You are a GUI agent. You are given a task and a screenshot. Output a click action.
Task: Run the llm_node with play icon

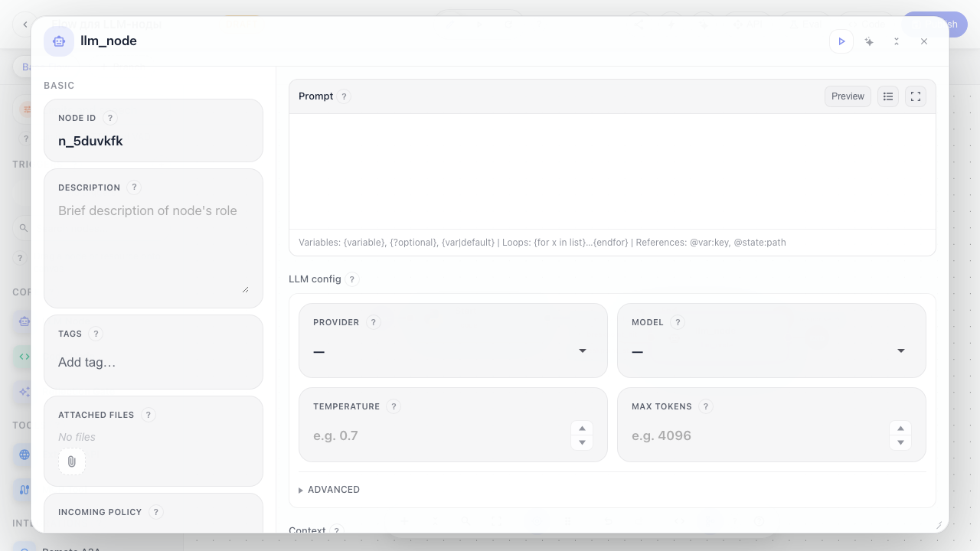[x=841, y=41]
